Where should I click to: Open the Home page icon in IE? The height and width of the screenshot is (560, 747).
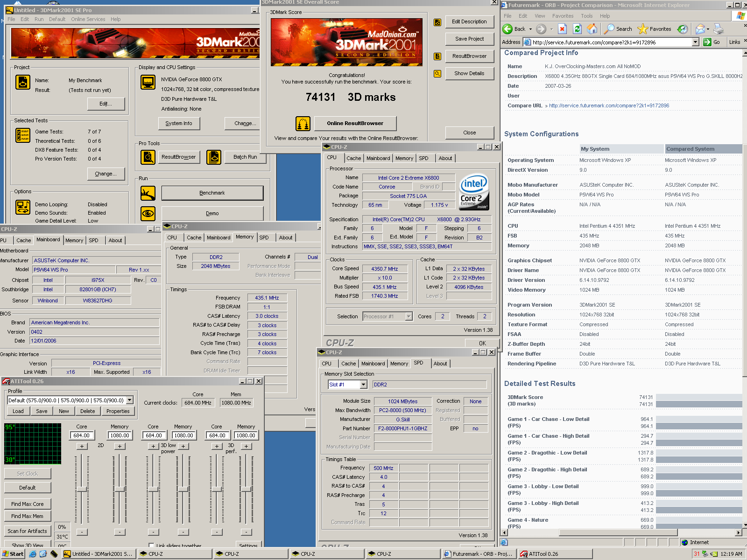click(x=592, y=29)
